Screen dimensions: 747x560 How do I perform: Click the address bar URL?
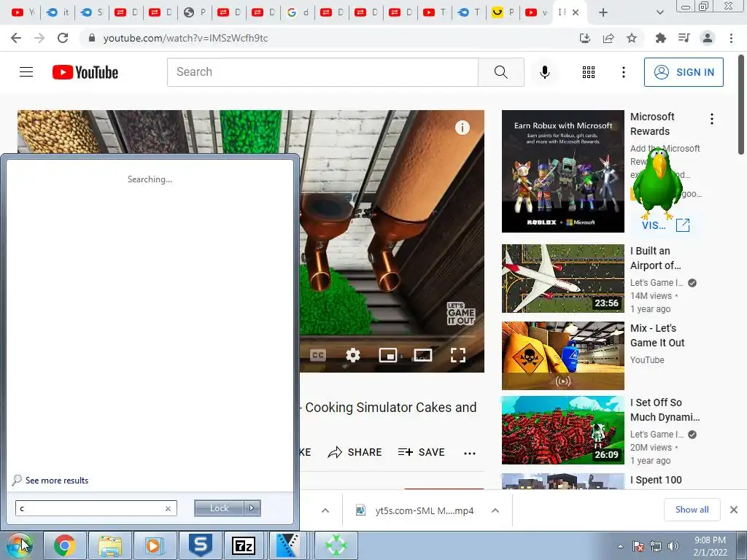pos(185,38)
